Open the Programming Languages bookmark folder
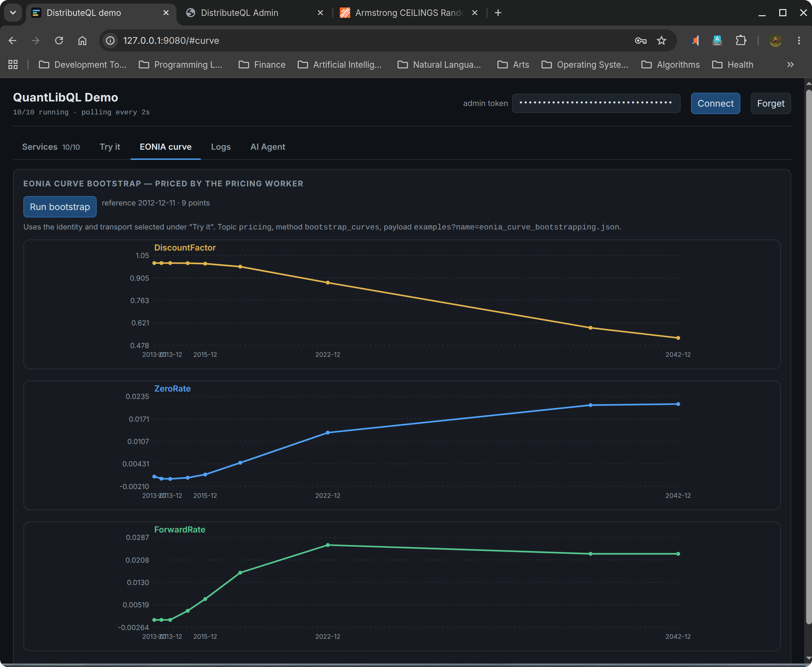812x667 pixels. click(x=181, y=64)
